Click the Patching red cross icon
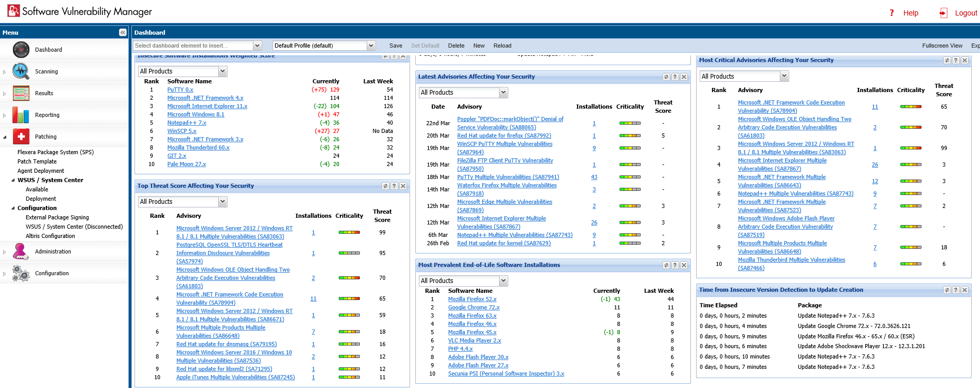This screenshot has height=388, width=980. pos(21,137)
